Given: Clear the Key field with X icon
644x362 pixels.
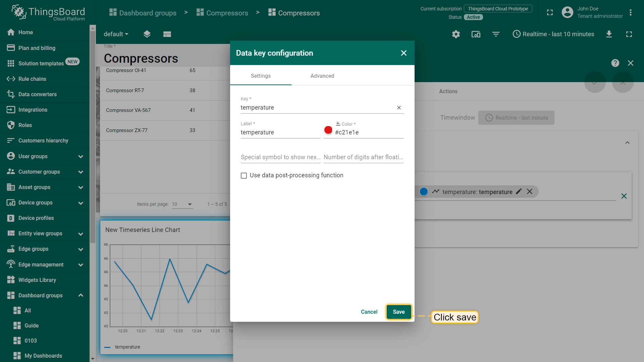Looking at the screenshot, I should pyautogui.click(x=399, y=108).
